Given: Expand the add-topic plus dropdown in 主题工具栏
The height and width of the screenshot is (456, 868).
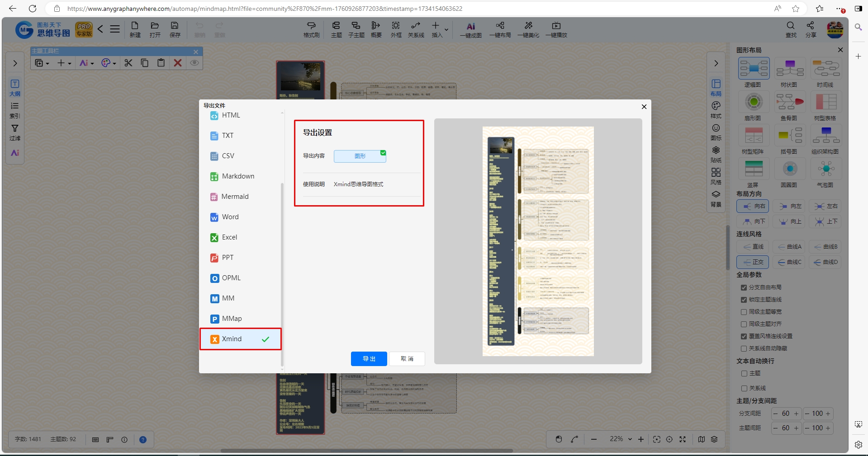Looking at the screenshot, I should tap(70, 63).
